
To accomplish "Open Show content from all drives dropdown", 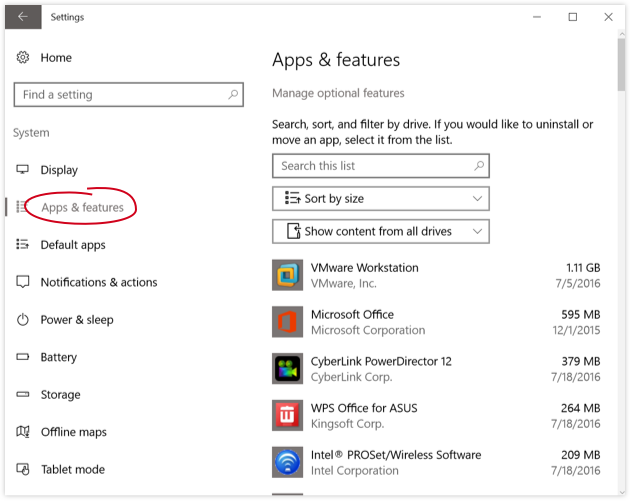I will [381, 231].
